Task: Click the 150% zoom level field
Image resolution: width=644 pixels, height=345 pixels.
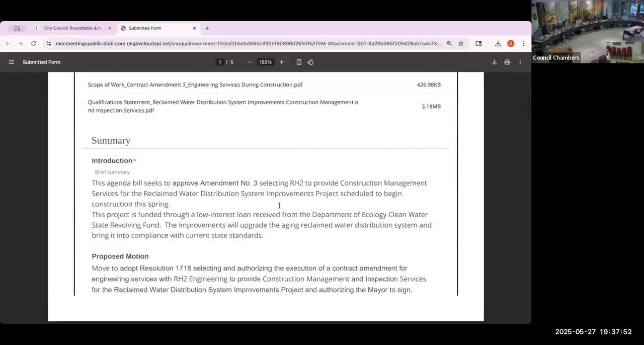Action: tap(265, 62)
